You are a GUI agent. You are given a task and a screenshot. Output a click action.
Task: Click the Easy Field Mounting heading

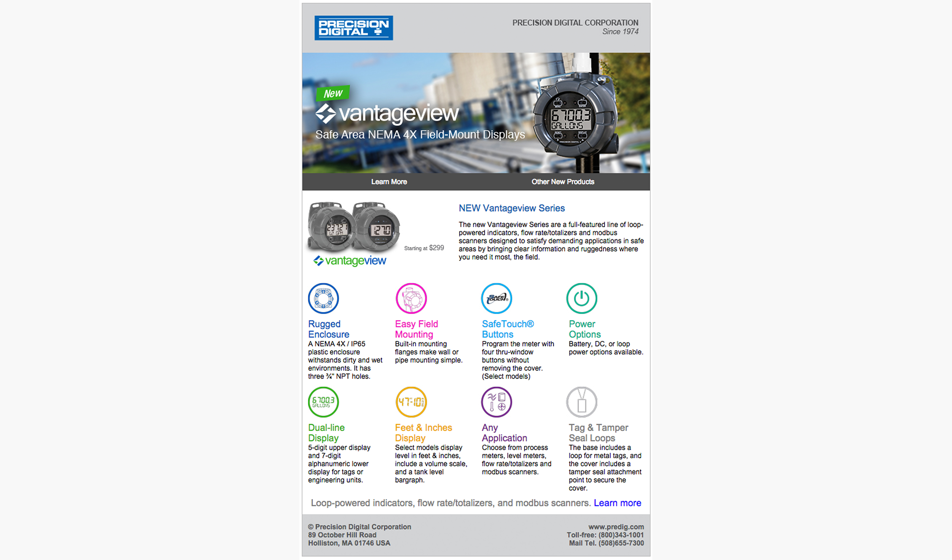416,329
